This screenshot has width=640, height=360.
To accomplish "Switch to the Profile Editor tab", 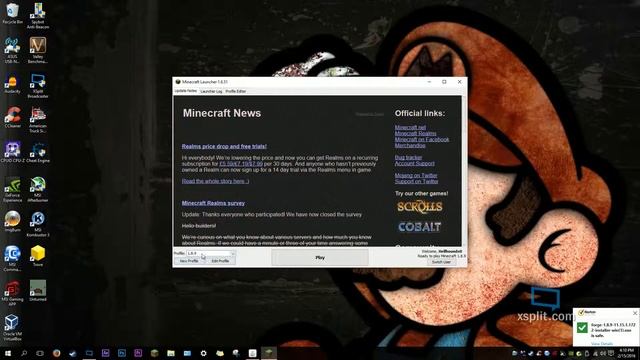I will point(236,91).
